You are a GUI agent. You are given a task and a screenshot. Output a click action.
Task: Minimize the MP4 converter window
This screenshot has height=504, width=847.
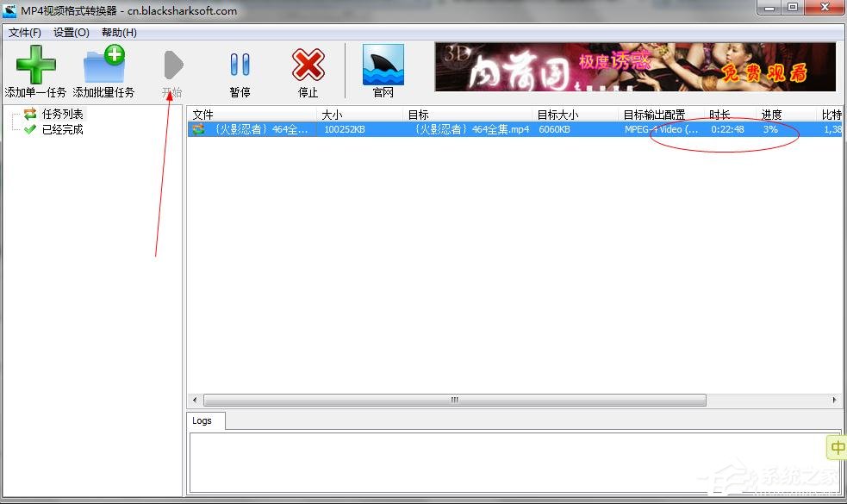(x=769, y=8)
